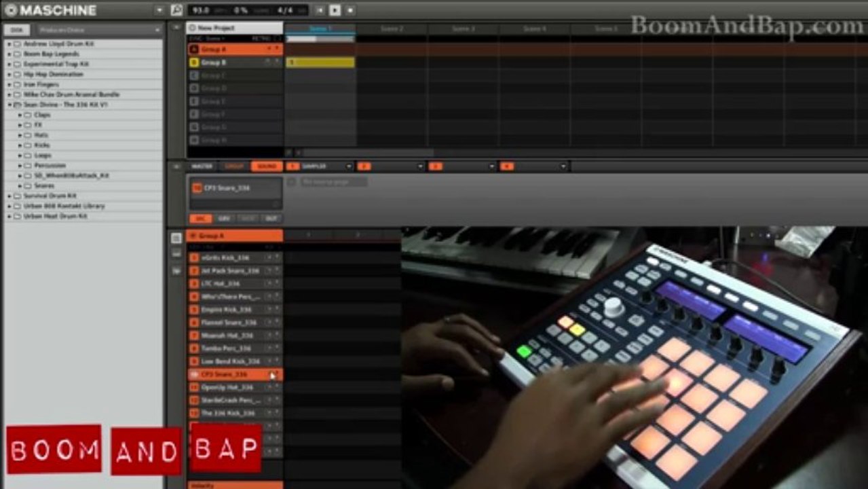The image size is (868, 489).
Task: Select the SRC page button
Action: click(200, 219)
